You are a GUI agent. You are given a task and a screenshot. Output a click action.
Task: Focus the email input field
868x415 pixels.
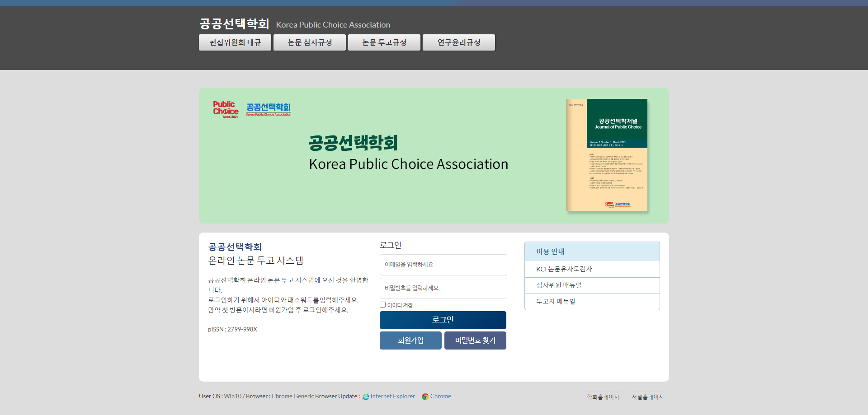(443, 265)
